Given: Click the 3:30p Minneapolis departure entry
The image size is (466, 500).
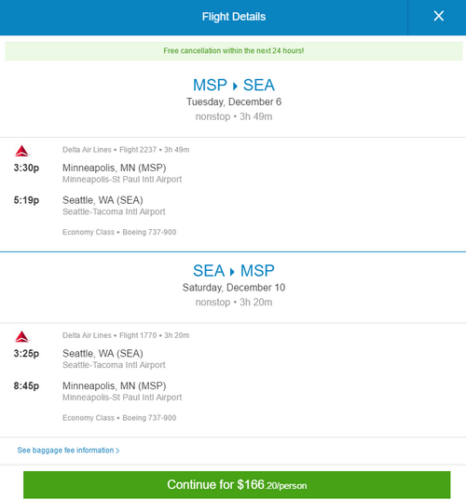Looking at the screenshot, I should click(98, 173).
